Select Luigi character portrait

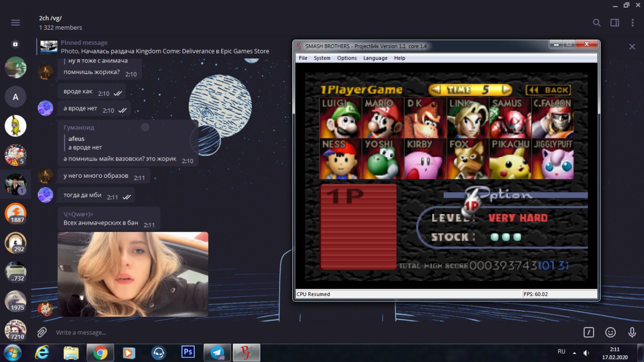[340, 117]
